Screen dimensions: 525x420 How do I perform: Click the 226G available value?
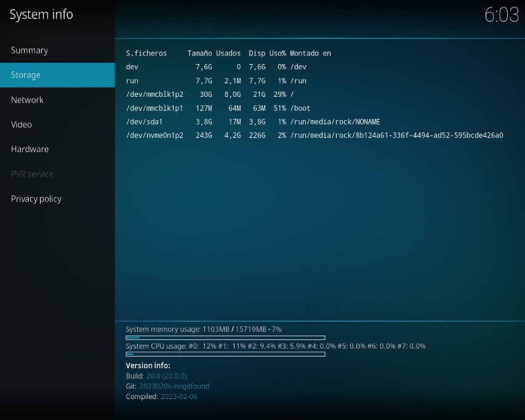point(257,135)
